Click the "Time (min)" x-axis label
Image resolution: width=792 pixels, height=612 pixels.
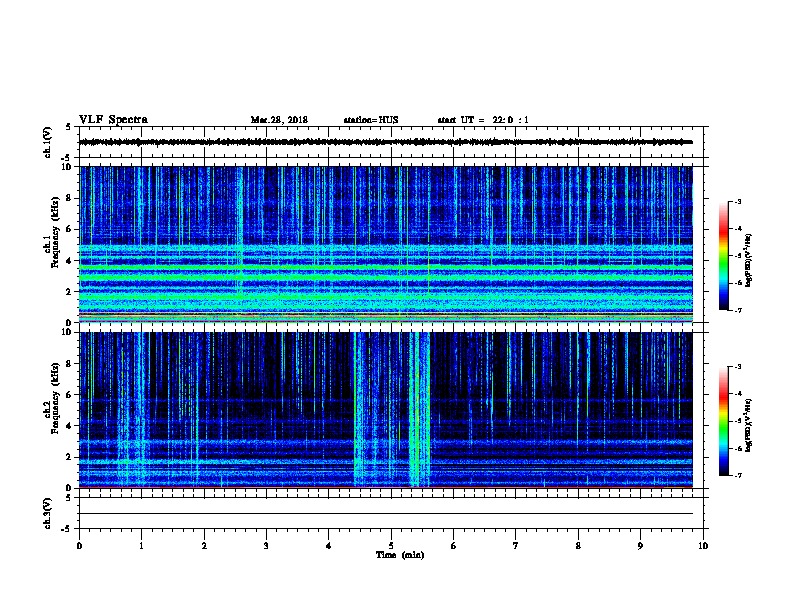(400, 555)
